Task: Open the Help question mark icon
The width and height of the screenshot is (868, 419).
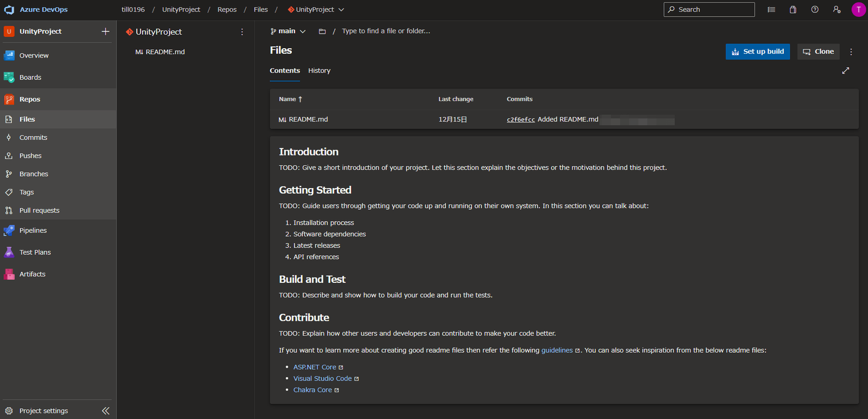Action: [814, 10]
